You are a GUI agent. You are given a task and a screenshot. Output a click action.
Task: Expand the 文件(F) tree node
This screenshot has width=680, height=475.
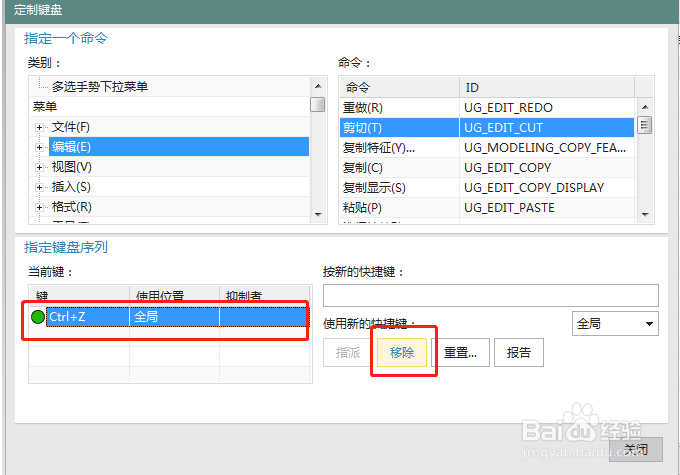tap(39, 128)
